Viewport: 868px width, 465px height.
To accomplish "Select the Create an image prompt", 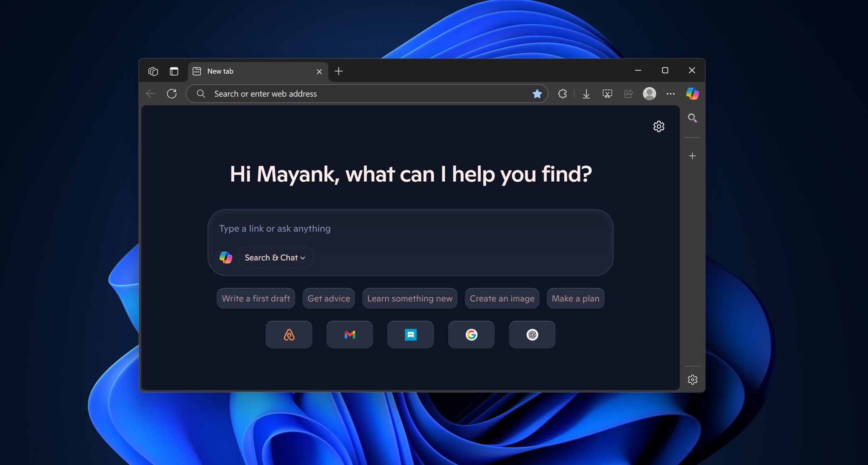I will coord(502,298).
